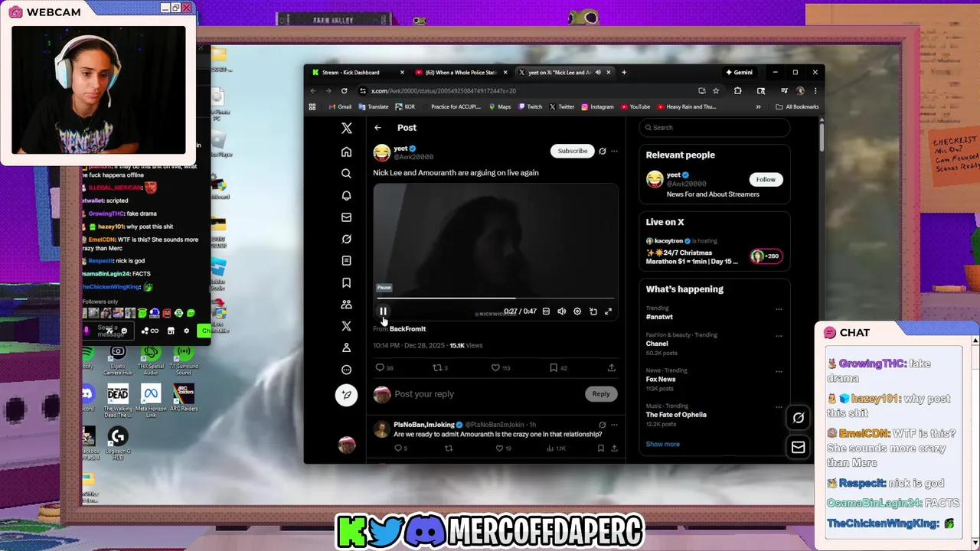Reload the page in Chrome
The width and height of the screenshot is (980, 551).
pos(344,90)
